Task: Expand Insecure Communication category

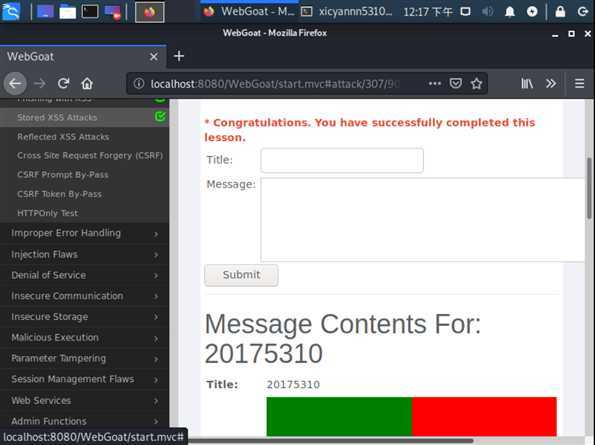Action: pos(84,296)
